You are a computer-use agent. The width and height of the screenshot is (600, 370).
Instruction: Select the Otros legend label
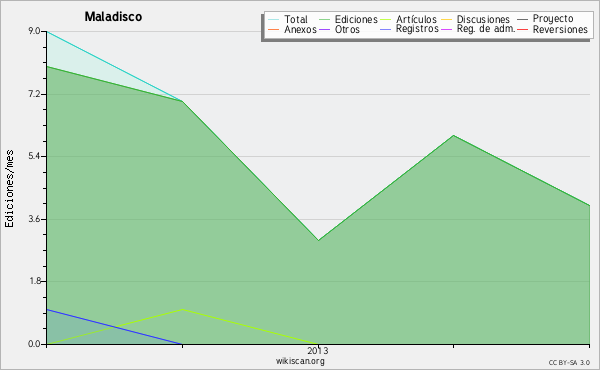[x=347, y=29]
